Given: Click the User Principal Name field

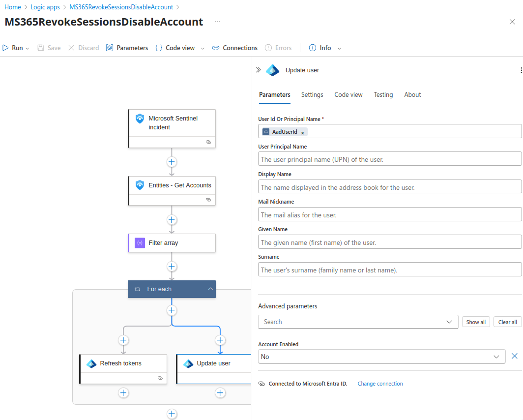Looking at the screenshot, I should [x=390, y=159].
